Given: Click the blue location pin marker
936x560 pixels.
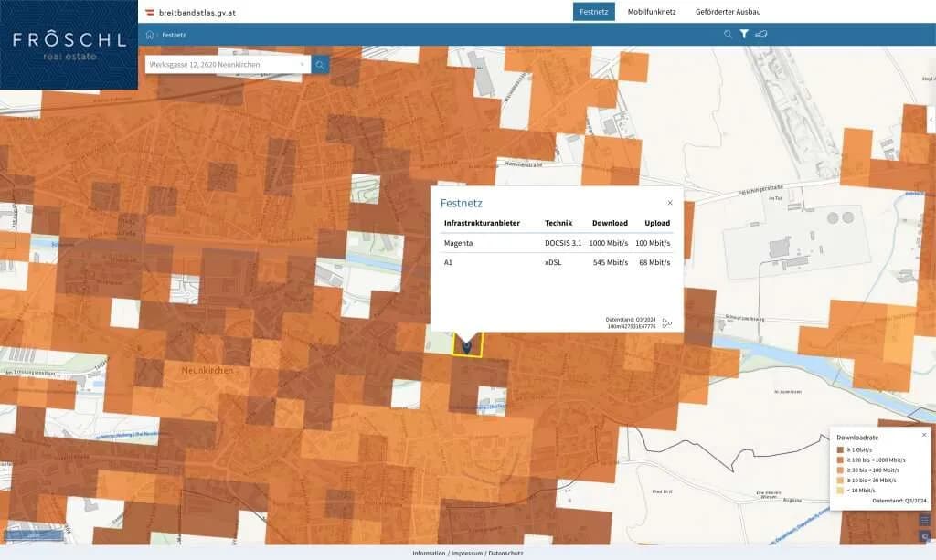Looking at the screenshot, I should coord(467,346).
